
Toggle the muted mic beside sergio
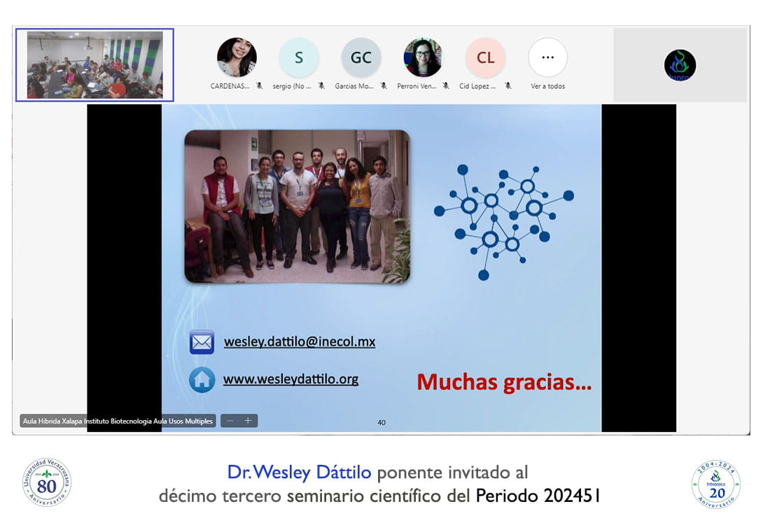pyautogui.click(x=321, y=86)
